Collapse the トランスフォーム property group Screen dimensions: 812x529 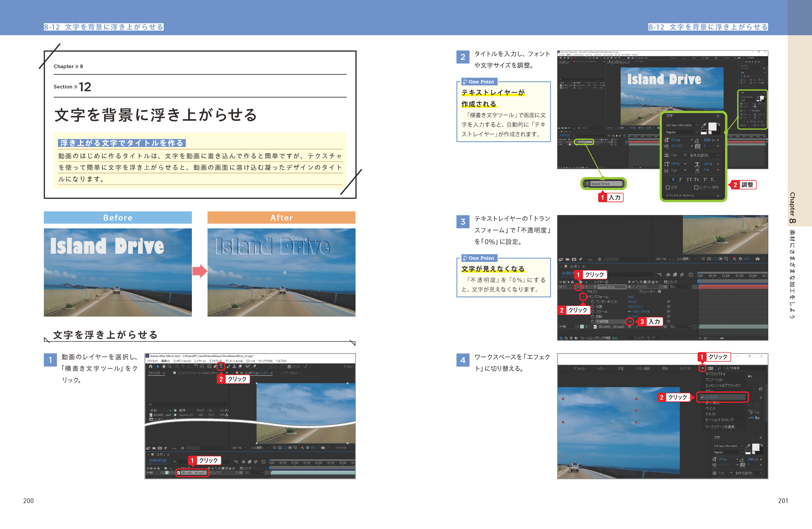[x=583, y=297]
